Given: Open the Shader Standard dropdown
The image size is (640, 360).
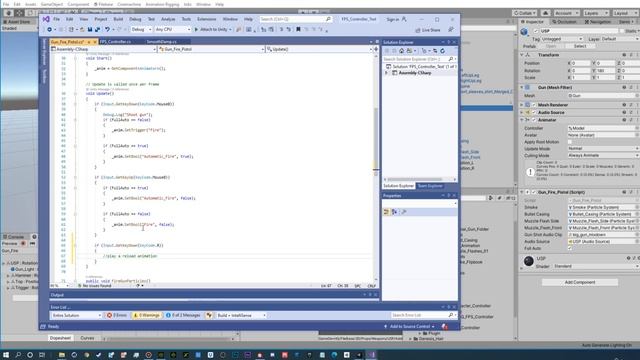Looking at the screenshot, I should click(x=596, y=266).
